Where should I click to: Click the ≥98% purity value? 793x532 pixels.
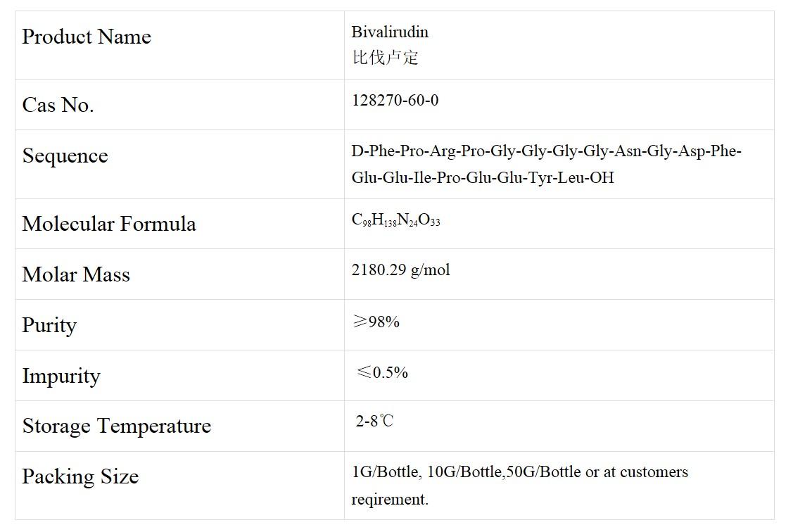pyautogui.click(x=376, y=322)
